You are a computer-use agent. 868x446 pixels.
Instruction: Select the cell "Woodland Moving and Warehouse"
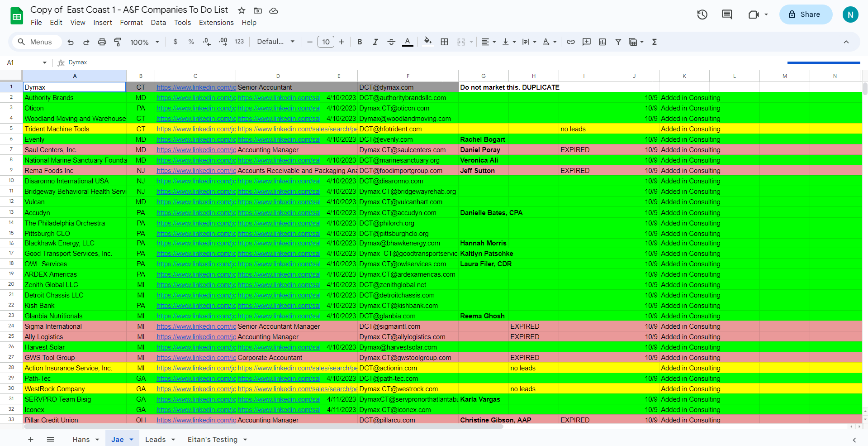coord(75,119)
